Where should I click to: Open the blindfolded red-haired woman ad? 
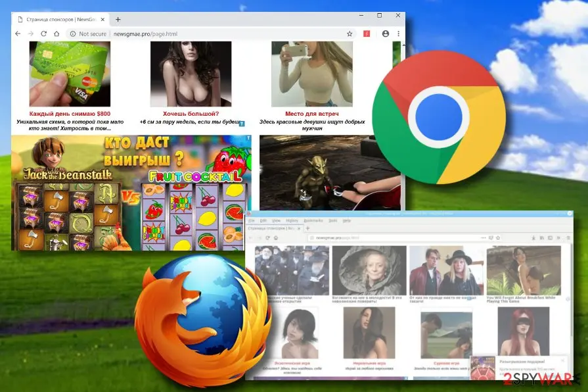pos(524,331)
